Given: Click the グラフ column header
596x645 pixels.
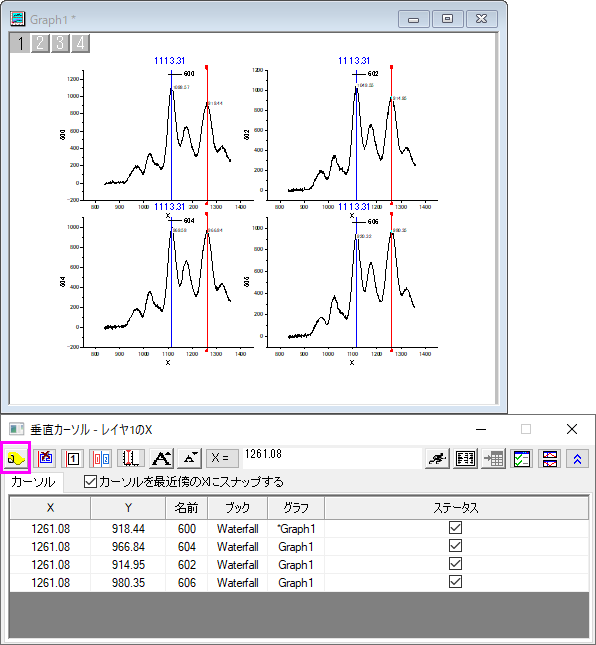Looking at the screenshot, I should coord(296,508).
